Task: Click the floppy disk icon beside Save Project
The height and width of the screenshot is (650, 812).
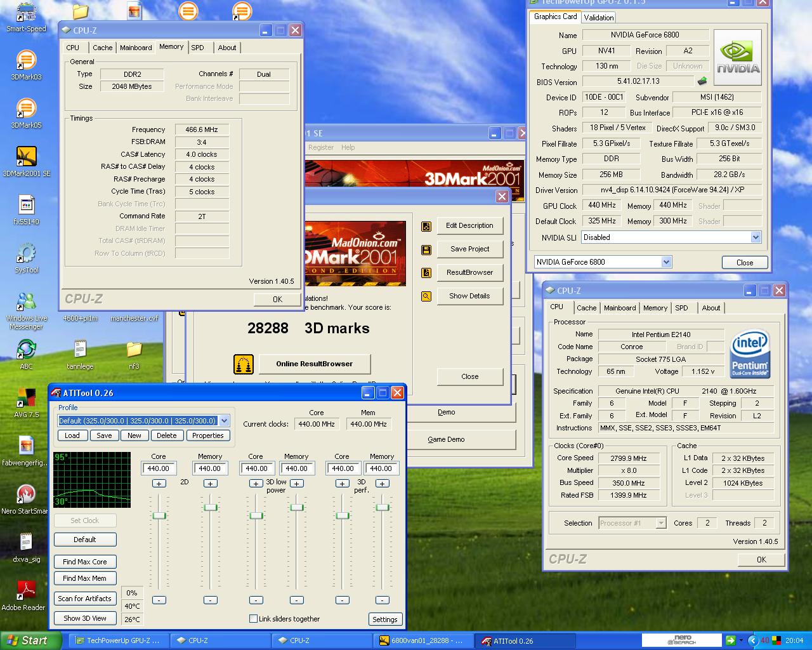Action: [426, 249]
